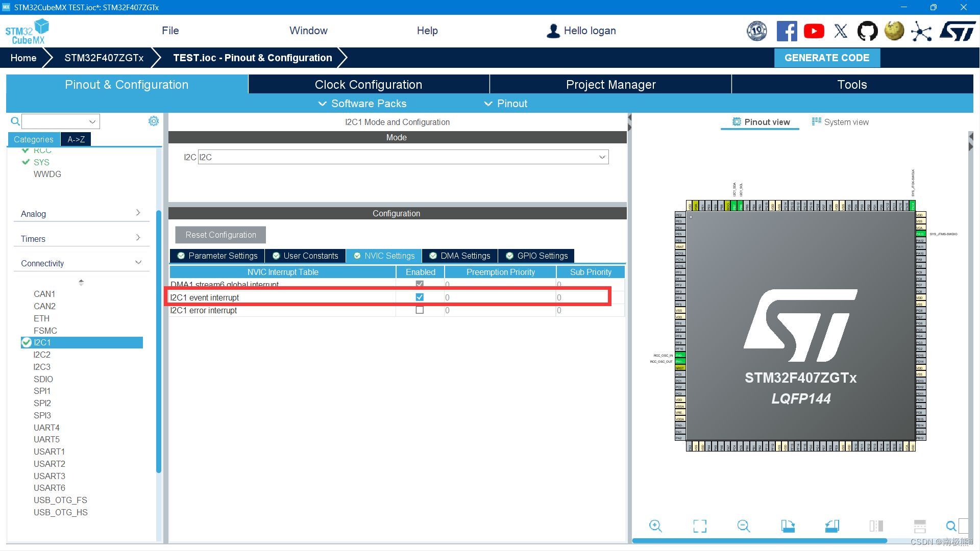Open the DMA Settings tab

coord(460,256)
